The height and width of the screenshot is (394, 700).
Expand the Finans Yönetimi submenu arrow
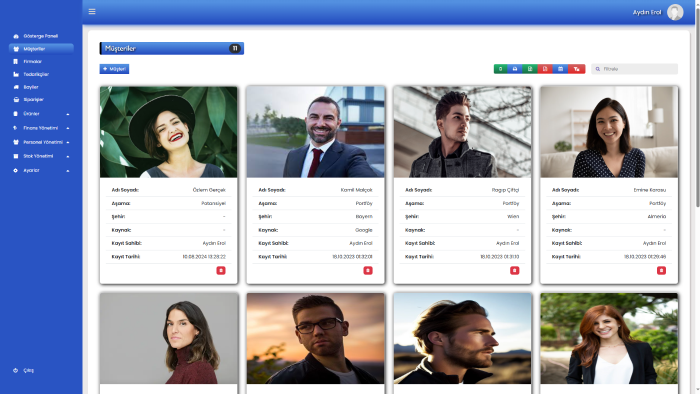click(x=68, y=129)
